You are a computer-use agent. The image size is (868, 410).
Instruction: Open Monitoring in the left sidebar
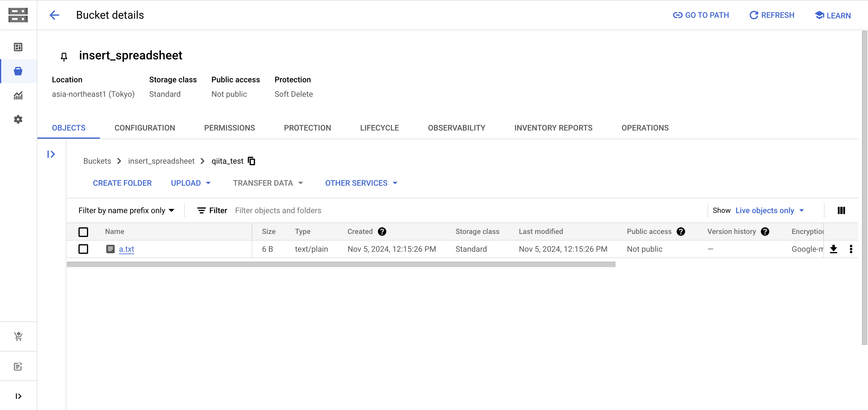coord(18,96)
